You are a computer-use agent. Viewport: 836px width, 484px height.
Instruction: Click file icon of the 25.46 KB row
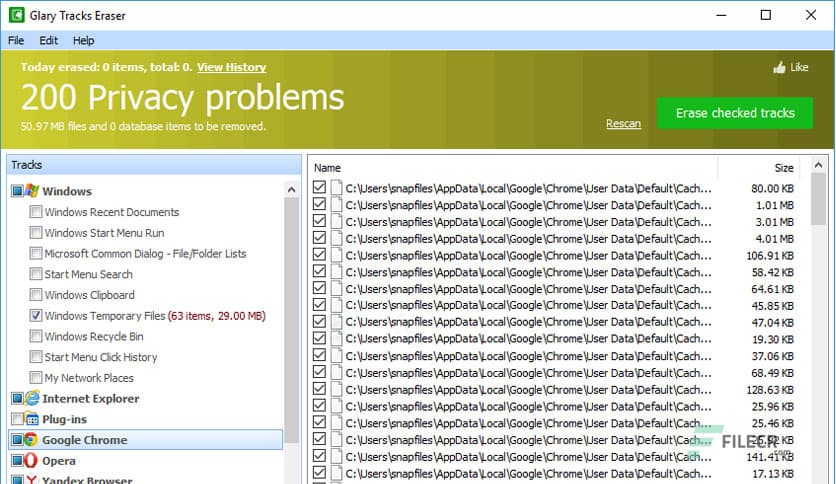(336, 423)
